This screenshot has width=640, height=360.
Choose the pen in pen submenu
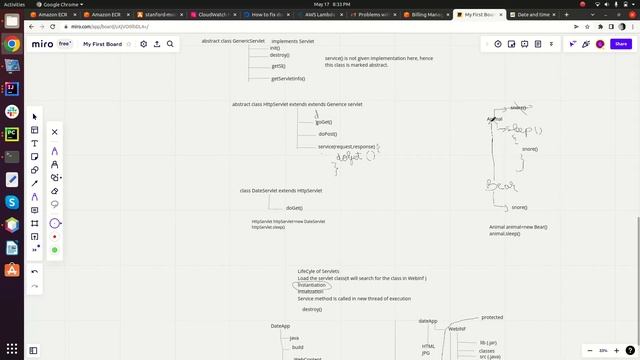point(55,151)
